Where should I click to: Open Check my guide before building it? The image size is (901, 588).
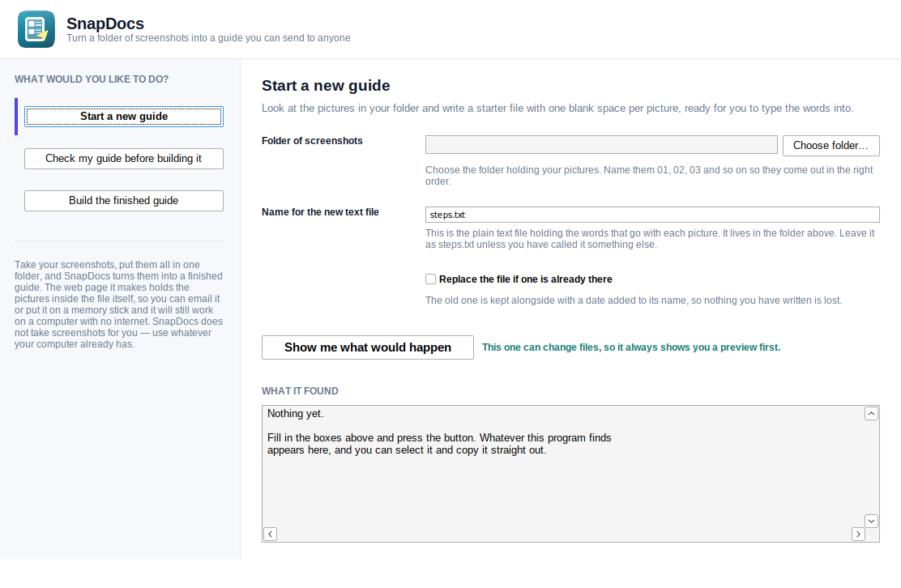click(123, 159)
